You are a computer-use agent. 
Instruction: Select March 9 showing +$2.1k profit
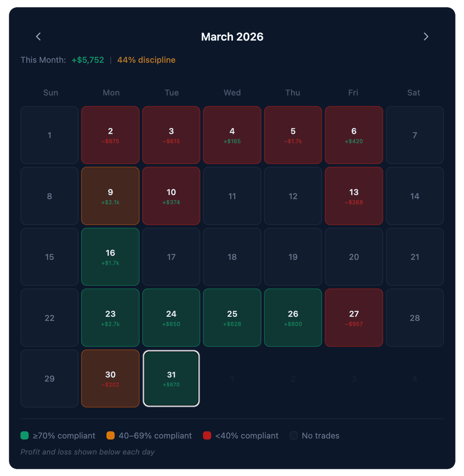coord(110,196)
